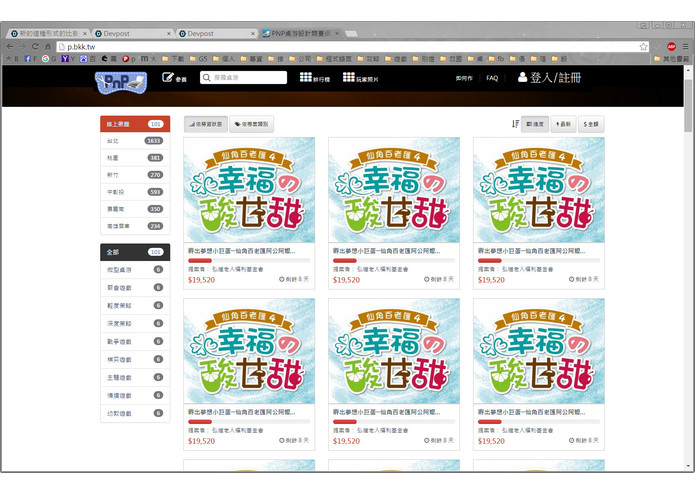695x494 pixels.
Task: Click the address bar showing p.bkk.tw
Action: [x=352, y=47]
